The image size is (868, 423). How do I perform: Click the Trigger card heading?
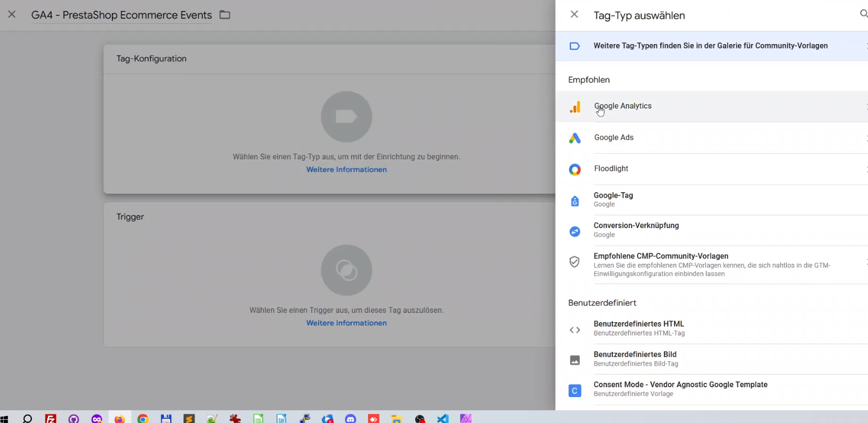pos(130,217)
